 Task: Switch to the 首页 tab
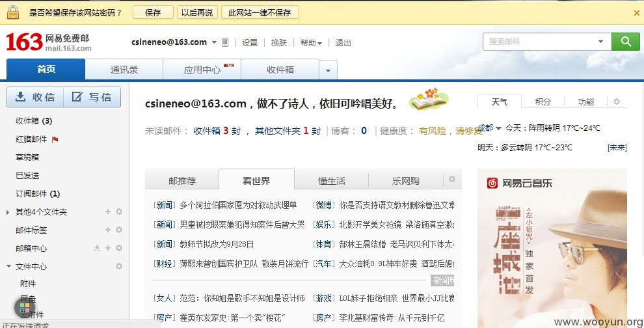pos(46,69)
